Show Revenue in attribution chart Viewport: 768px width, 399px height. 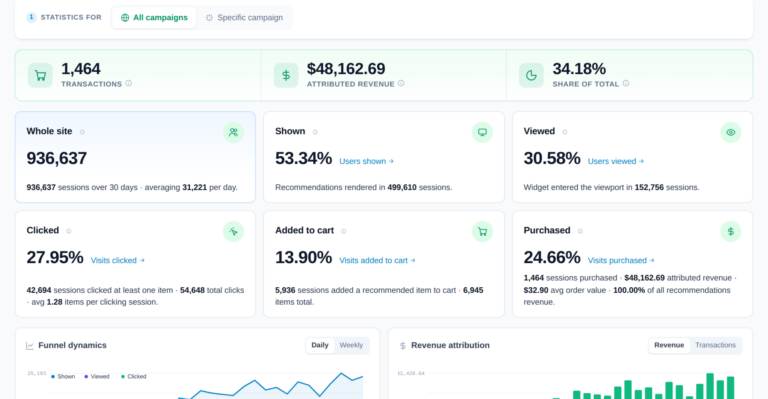669,345
